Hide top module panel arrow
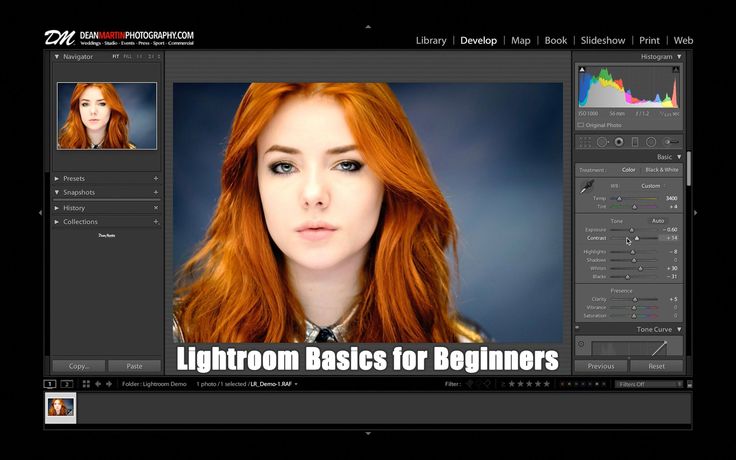 pos(368,27)
